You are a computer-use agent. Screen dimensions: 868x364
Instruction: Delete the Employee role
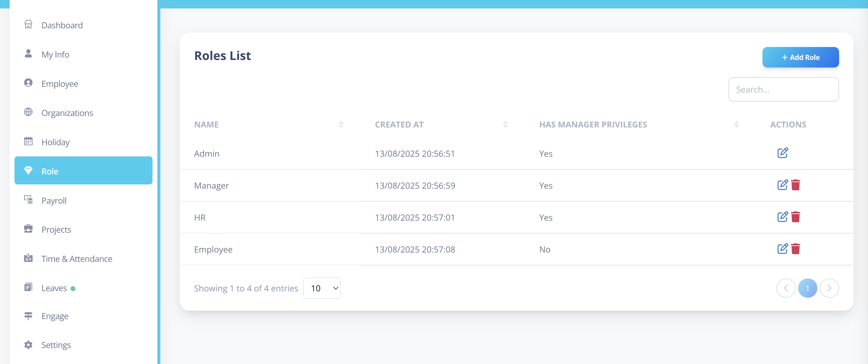[796, 249]
